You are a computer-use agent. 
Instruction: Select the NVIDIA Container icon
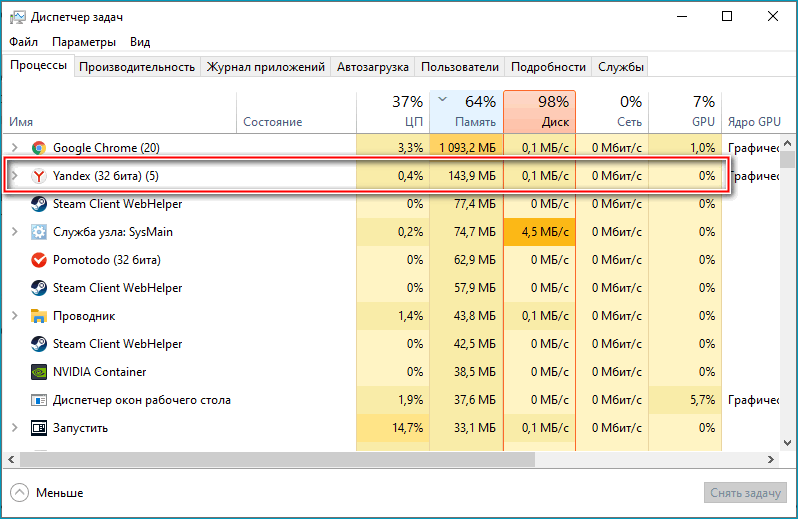point(39,372)
